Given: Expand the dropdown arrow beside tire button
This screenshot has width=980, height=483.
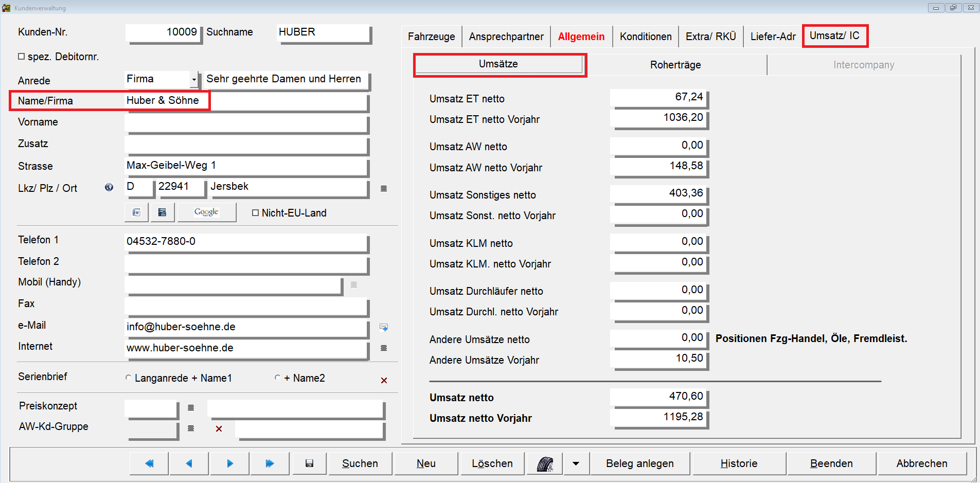Looking at the screenshot, I should [576, 463].
